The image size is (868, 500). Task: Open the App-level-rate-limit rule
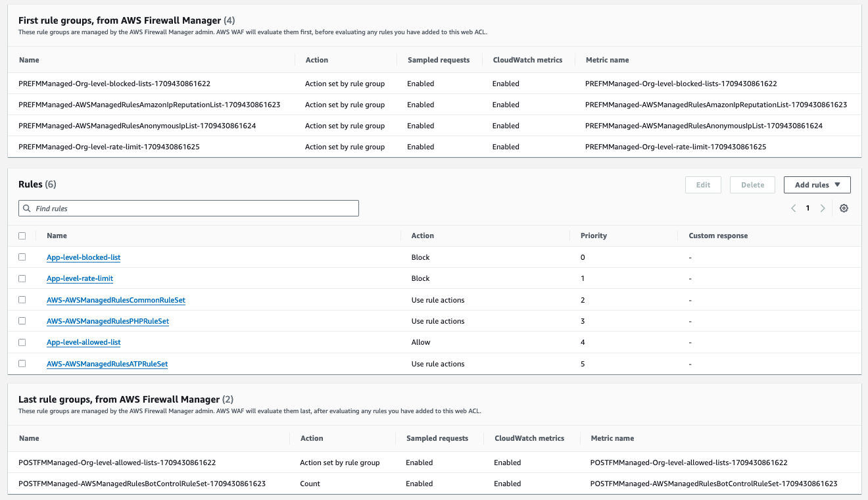click(80, 278)
